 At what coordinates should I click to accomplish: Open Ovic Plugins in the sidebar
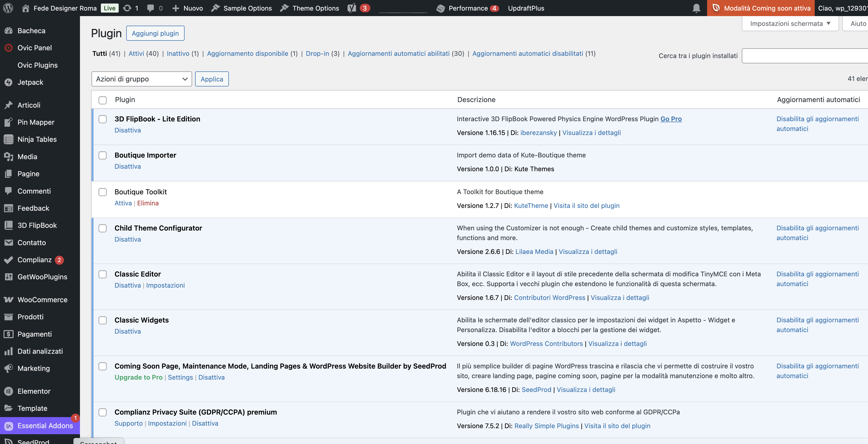[37, 65]
